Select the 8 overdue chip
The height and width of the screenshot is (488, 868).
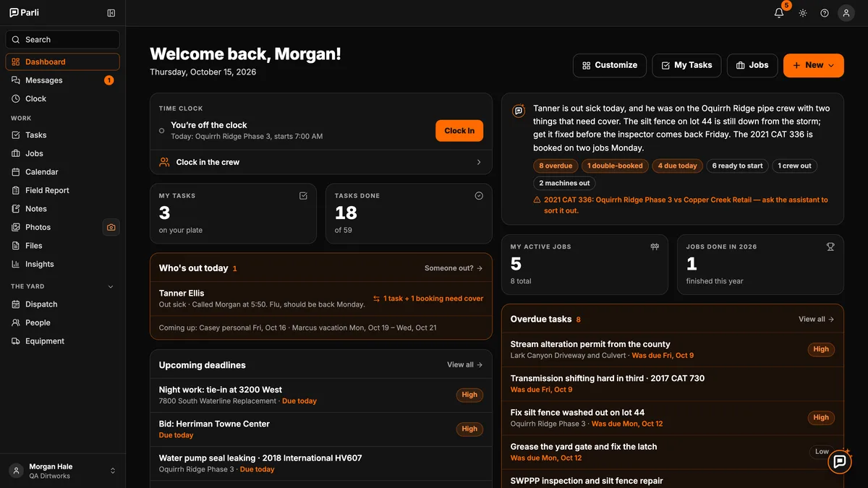click(556, 166)
